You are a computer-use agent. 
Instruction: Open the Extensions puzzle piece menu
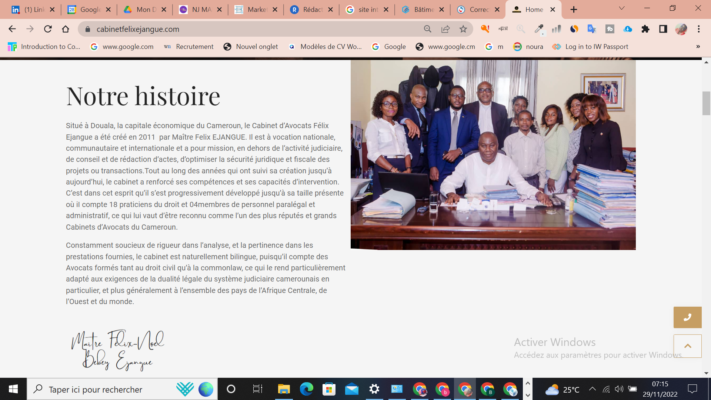645,29
